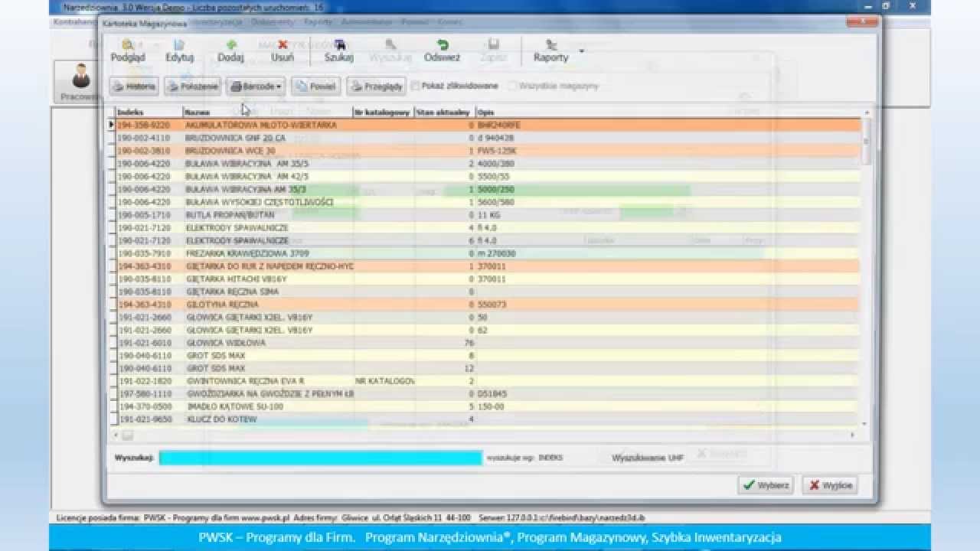Image resolution: width=980 pixels, height=551 pixels.
Task: Sort by the Opis column header
Action: point(668,112)
